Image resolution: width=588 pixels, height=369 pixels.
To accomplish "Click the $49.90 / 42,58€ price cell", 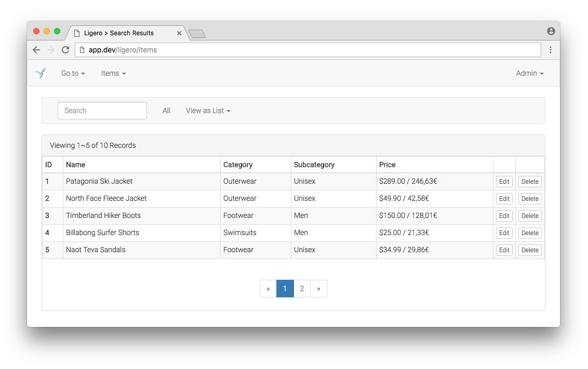I will (435, 199).
